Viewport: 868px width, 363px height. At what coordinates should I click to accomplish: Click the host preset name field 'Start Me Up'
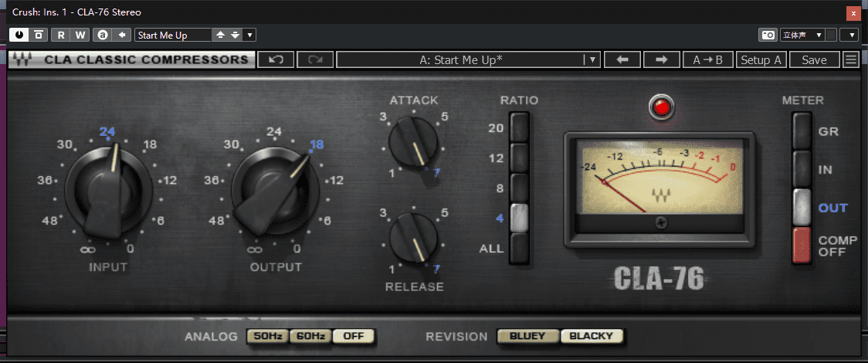click(173, 35)
